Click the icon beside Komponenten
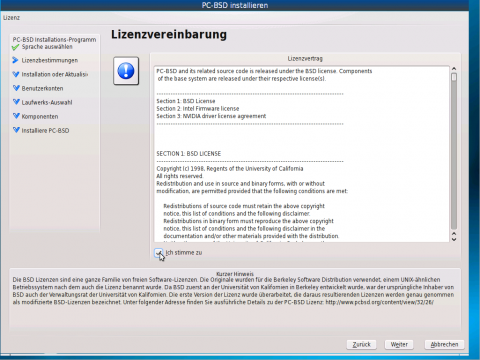 pyautogui.click(x=16, y=116)
